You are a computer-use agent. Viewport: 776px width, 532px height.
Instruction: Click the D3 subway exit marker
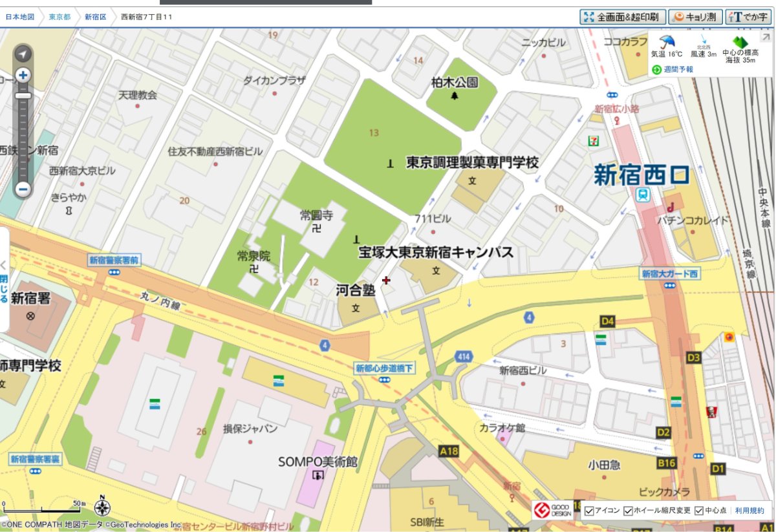(x=694, y=357)
